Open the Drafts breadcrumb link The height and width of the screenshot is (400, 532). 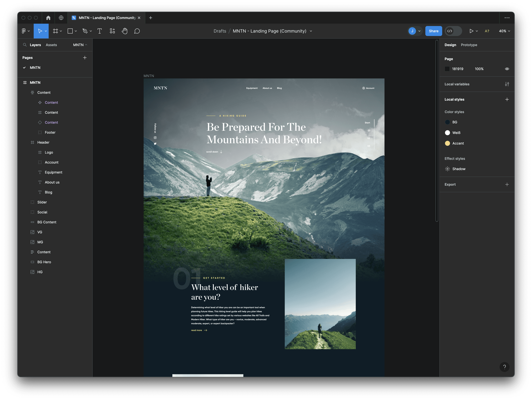click(220, 31)
